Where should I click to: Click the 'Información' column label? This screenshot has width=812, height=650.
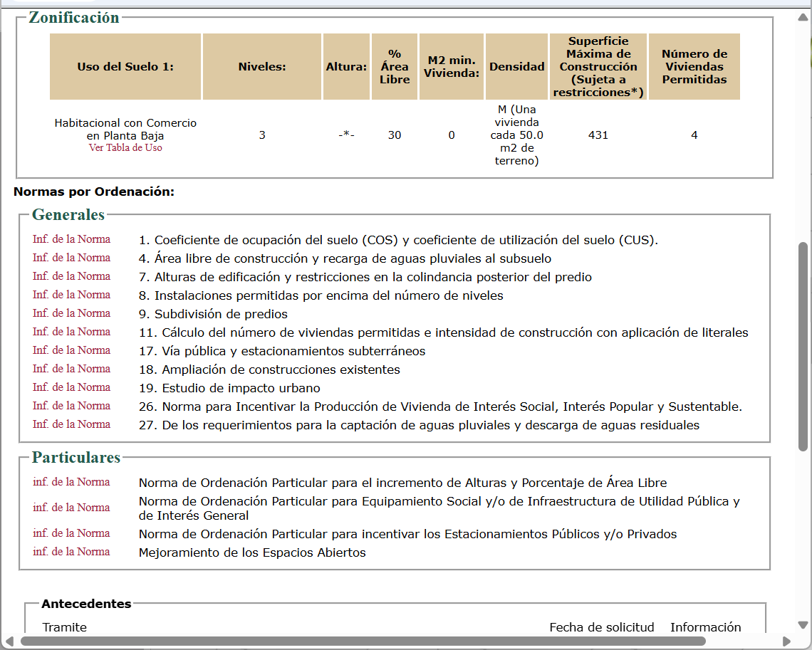coord(705,627)
